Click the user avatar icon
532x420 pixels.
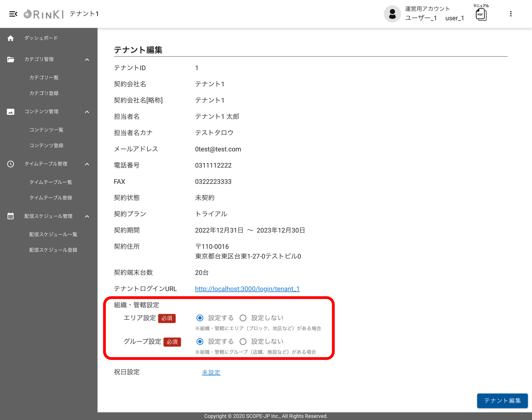click(x=392, y=14)
